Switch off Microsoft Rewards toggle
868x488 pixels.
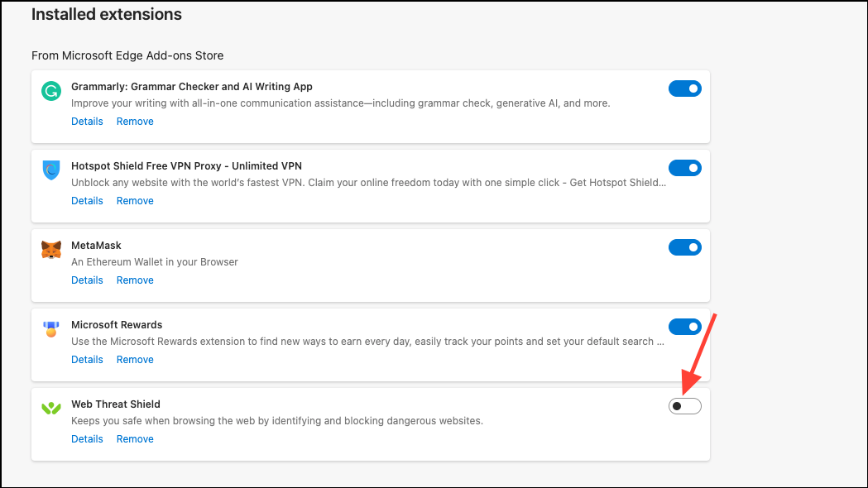684,327
